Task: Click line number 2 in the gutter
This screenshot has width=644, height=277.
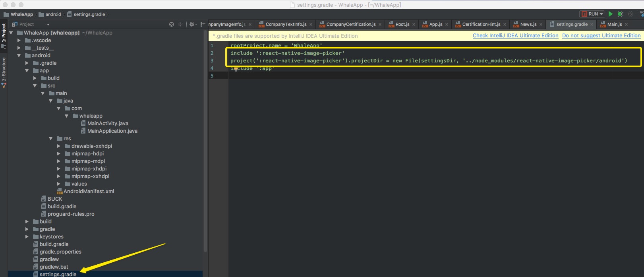Action: coord(212,53)
